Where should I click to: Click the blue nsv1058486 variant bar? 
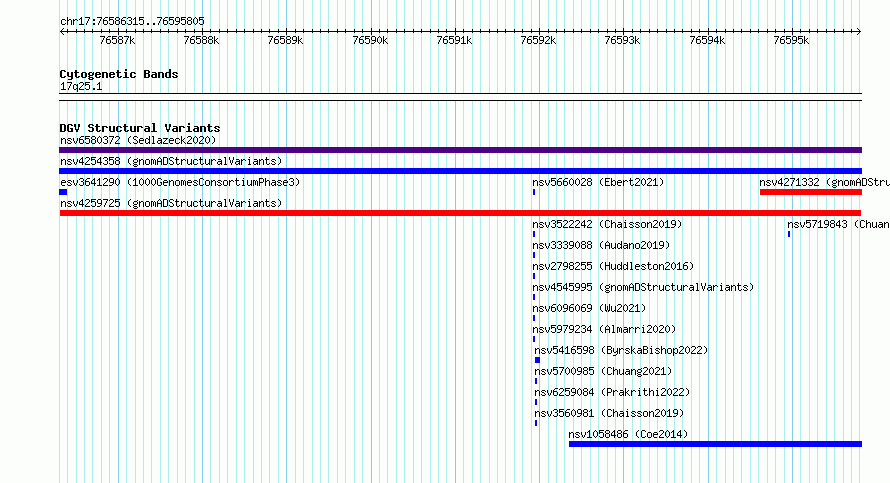click(x=715, y=444)
